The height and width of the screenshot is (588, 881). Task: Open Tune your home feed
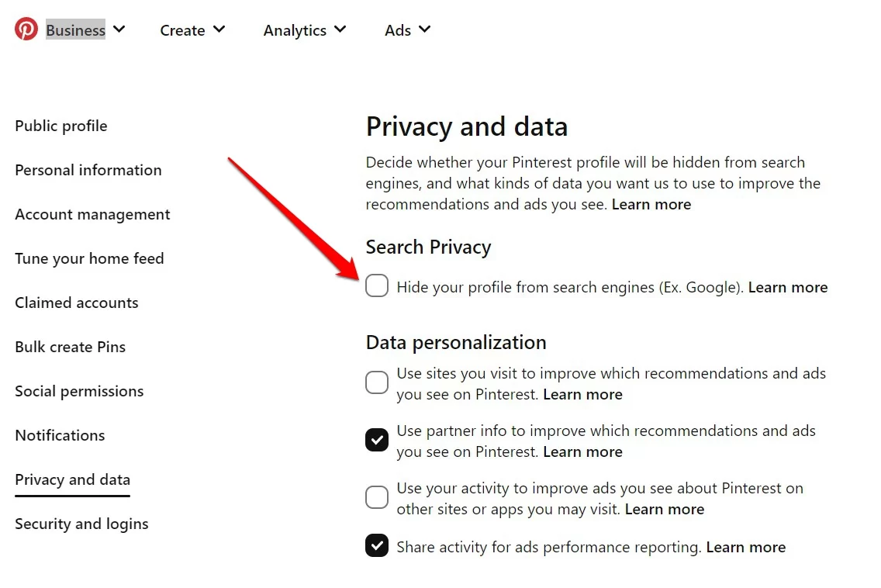pyautogui.click(x=89, y=258)
